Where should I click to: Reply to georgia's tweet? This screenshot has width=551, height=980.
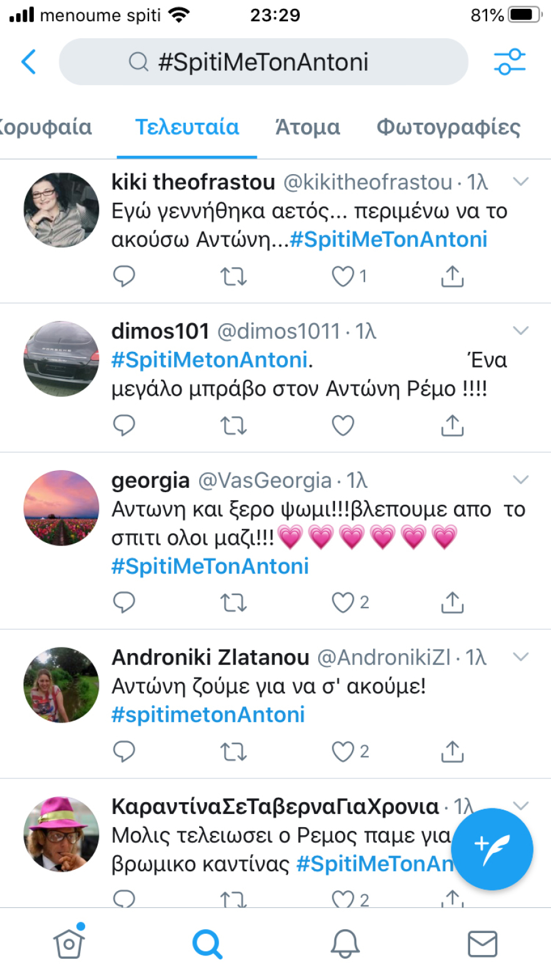pos(125,602)
